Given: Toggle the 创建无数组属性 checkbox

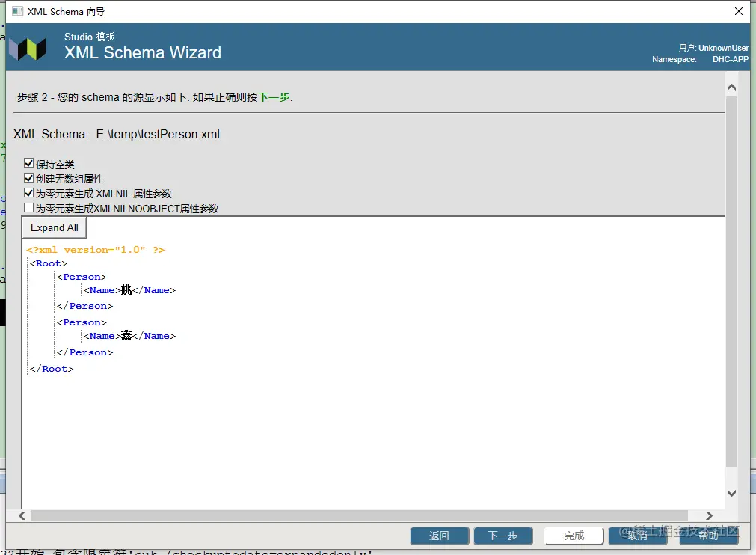Looking at the screenshot, I should click(29, 178).
